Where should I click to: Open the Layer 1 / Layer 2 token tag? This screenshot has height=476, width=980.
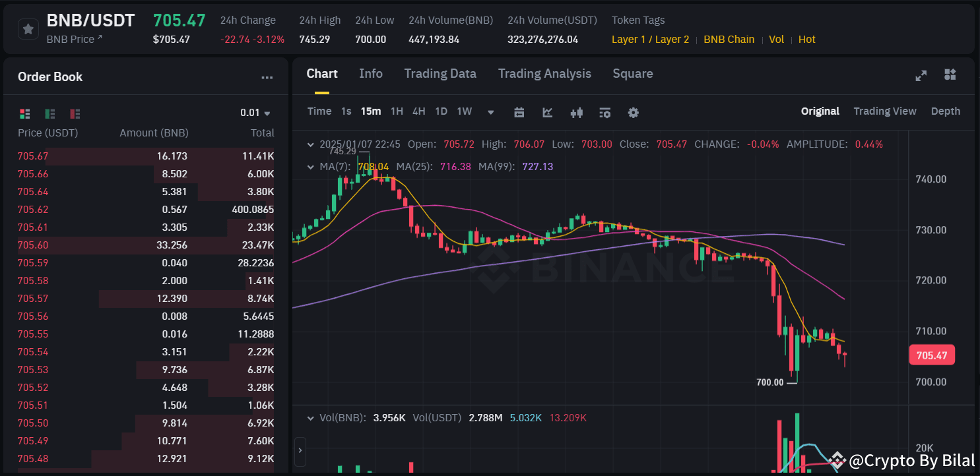(x=650, y=40)
